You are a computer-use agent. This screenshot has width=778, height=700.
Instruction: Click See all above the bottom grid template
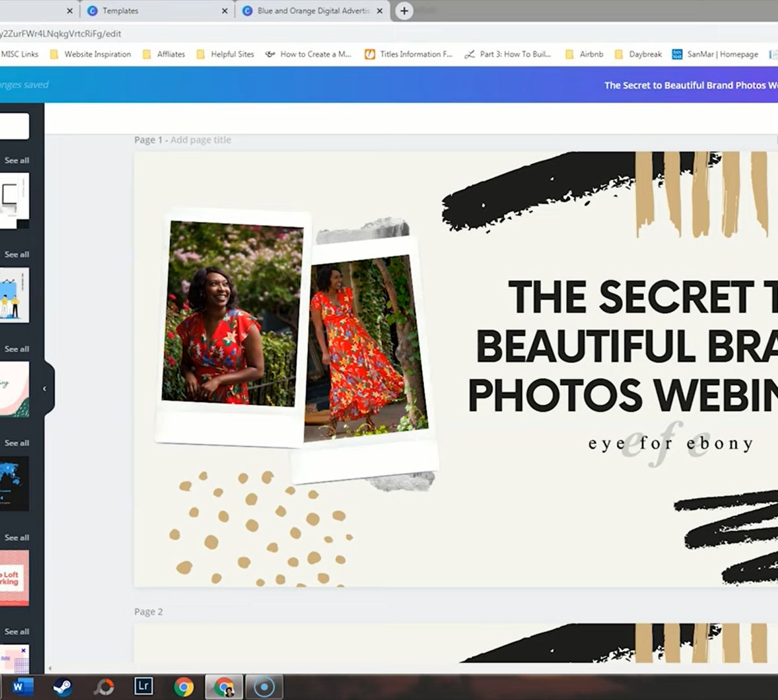[x=16, y=631]
